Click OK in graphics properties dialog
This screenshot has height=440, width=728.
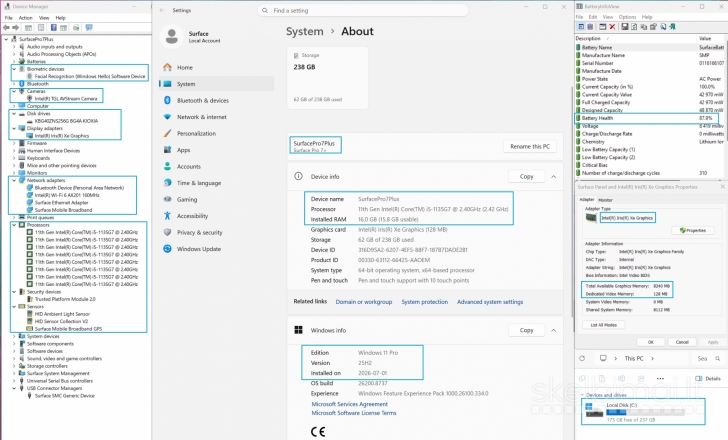650,342
